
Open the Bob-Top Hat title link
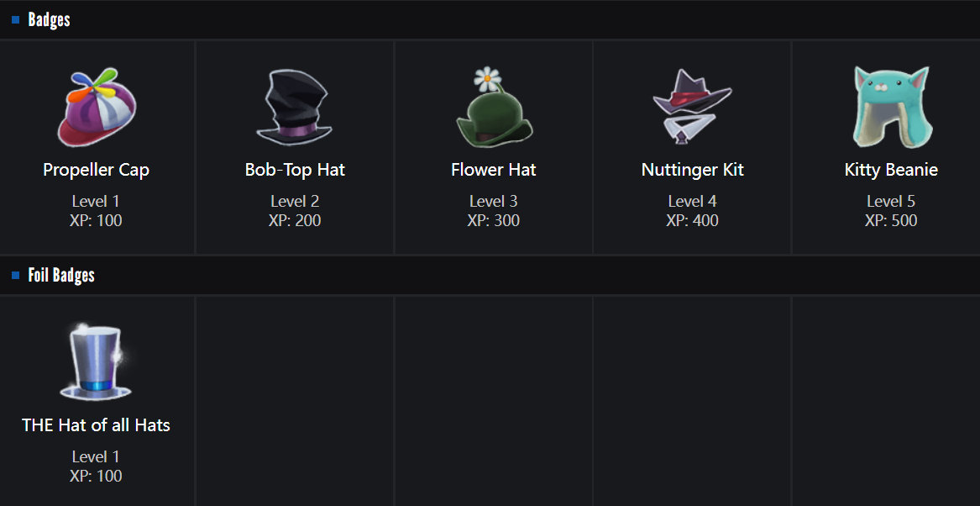295,170
